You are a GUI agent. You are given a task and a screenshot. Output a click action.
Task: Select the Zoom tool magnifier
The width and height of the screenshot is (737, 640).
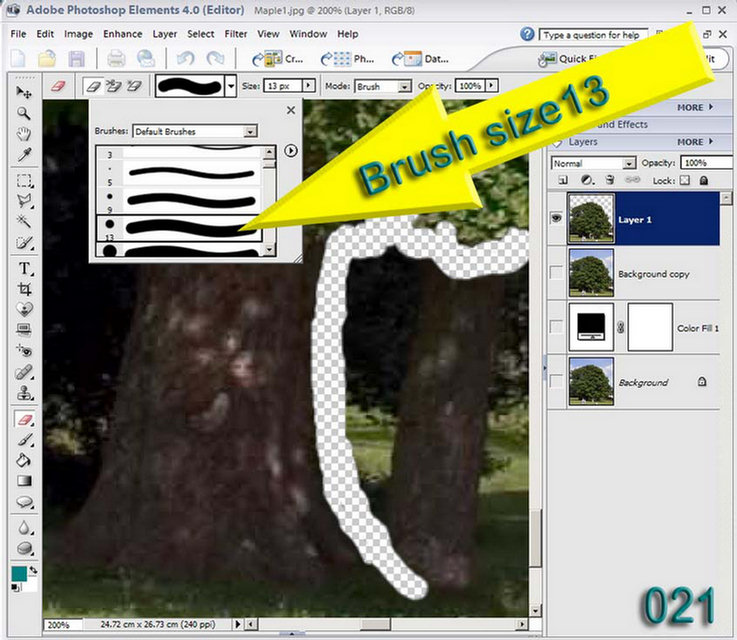[x=24, y=113]
